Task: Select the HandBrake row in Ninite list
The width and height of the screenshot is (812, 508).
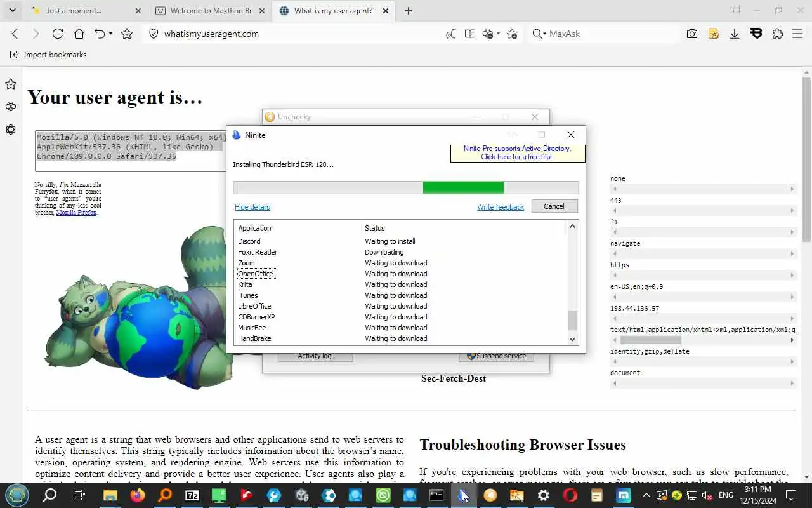Action: point(400,338)
